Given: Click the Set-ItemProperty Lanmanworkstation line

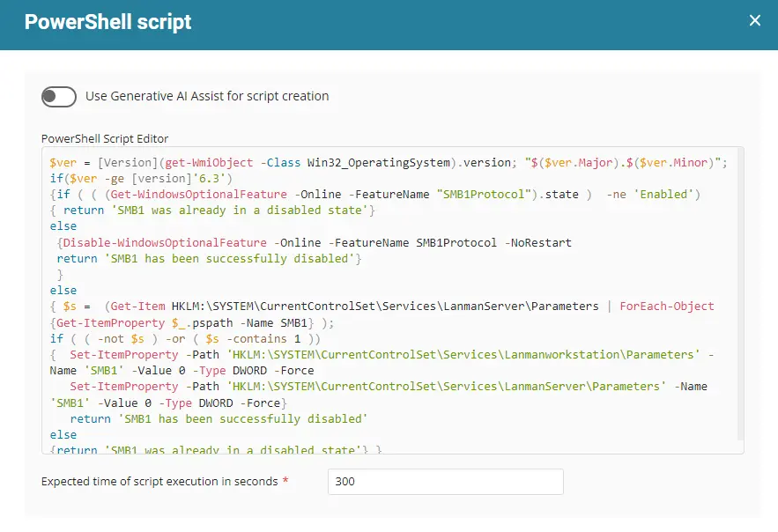Looking at the screenshot, I should [x=382, y=355].
